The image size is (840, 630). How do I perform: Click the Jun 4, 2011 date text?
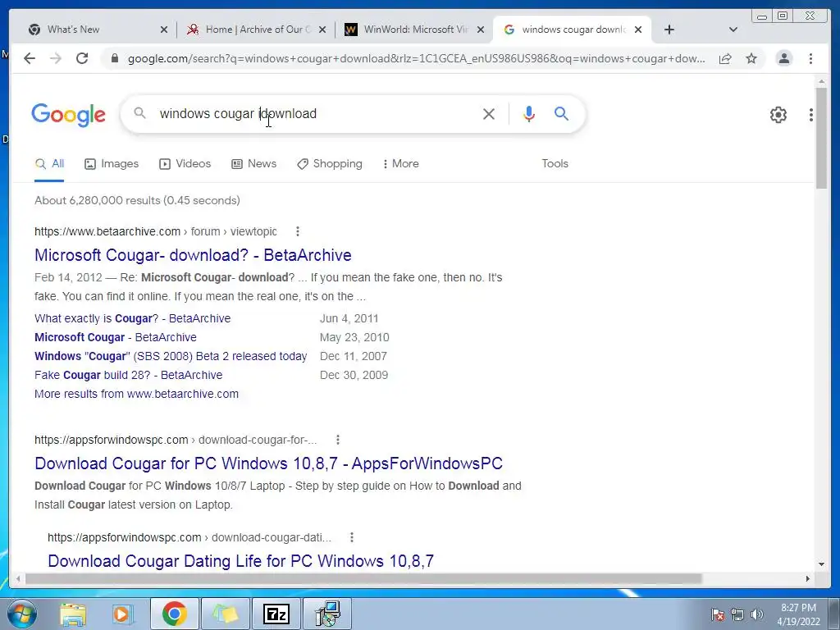coord(349,318)
